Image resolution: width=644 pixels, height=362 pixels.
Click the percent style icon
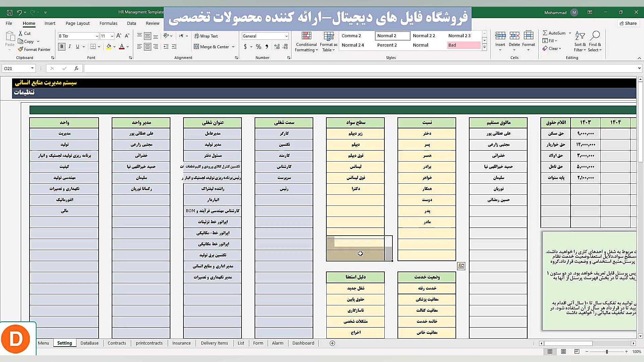point(258,47)
